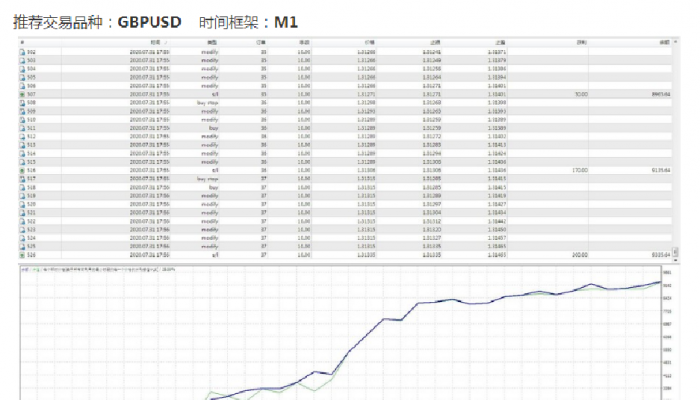Click the pending order icon of row 508

pyautogui.click(x=22, y=103)
